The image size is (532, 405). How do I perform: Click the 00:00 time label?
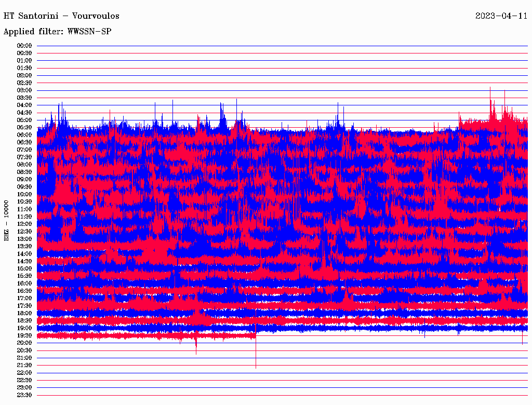(x=24, y=46)
